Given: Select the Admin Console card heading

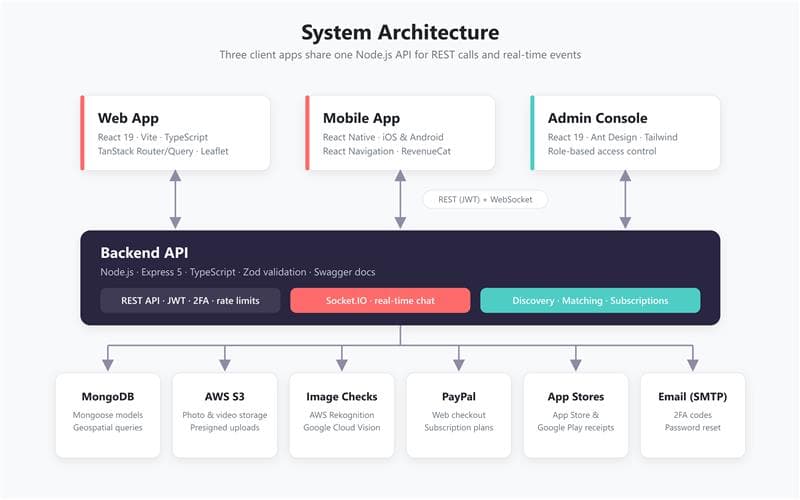Looking at the screenshot, I should [x=597, y=118].
